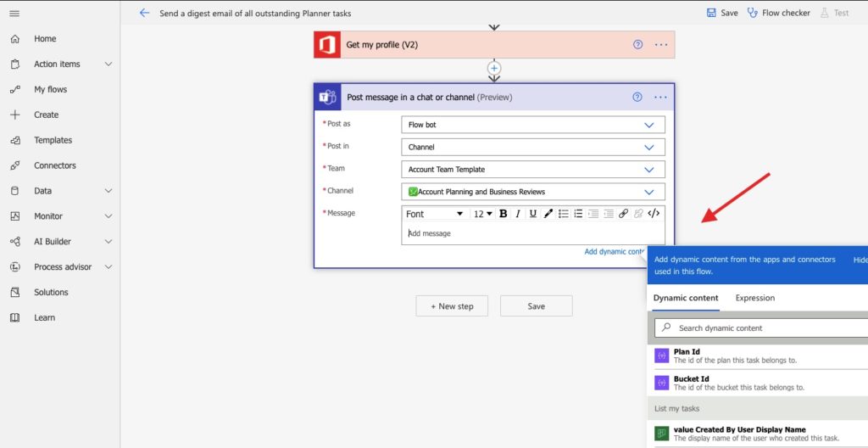Click Add dynamic content link
Image resolution: width=868 pixels, height=448 pixels.
[615, 252]
